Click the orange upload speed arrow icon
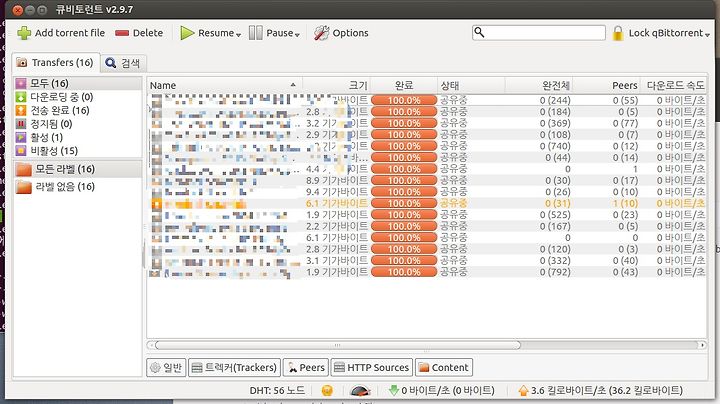This screenshot has width=720, height=404. coord(523,391)
